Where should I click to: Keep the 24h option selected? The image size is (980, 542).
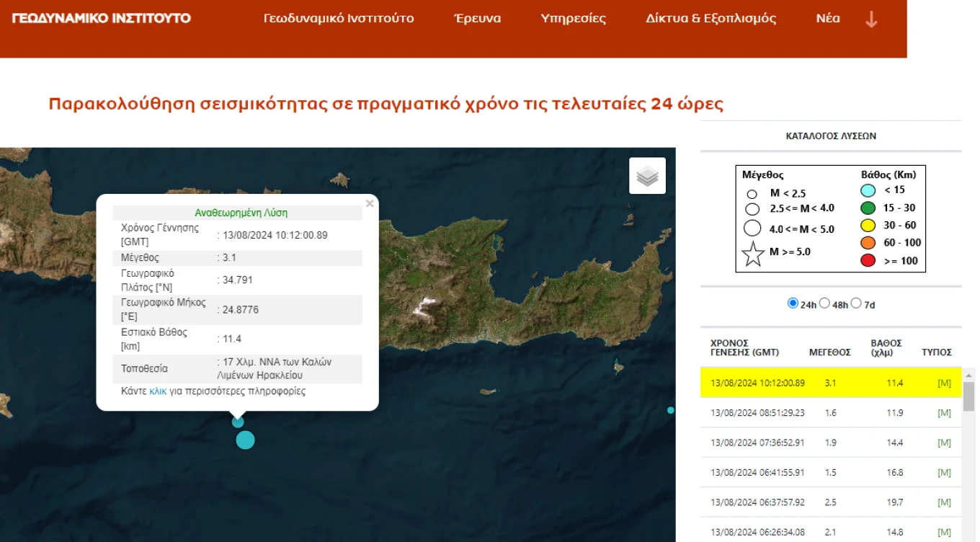pos(793,304)
